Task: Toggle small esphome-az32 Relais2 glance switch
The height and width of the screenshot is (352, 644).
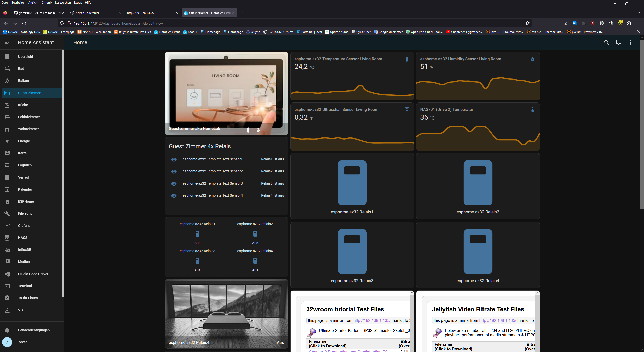Action: (x=255, y=234)
